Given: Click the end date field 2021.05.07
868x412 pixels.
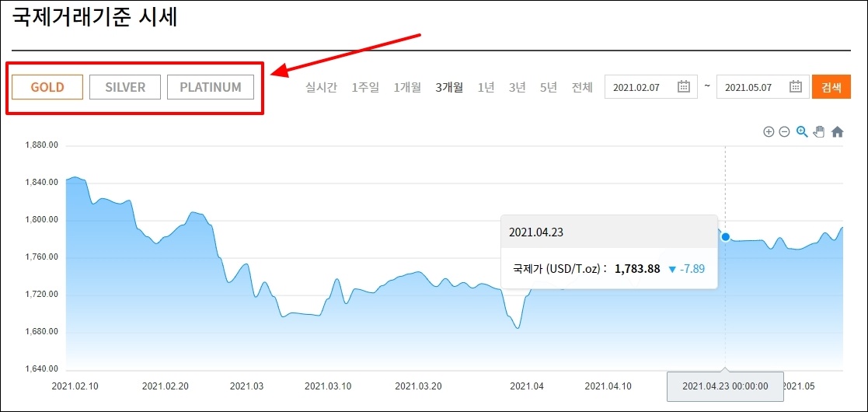Looking at the screenshot, I should click(x=763, y=87).
